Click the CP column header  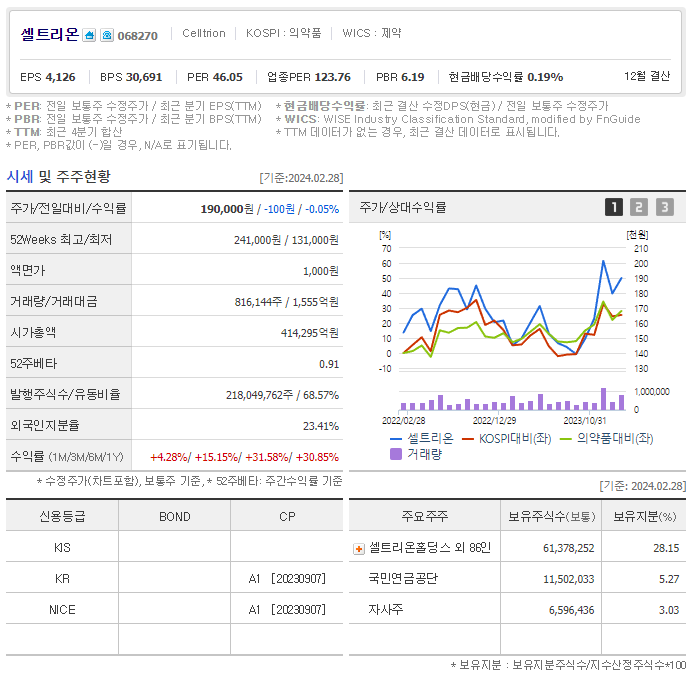click(287, 517)
